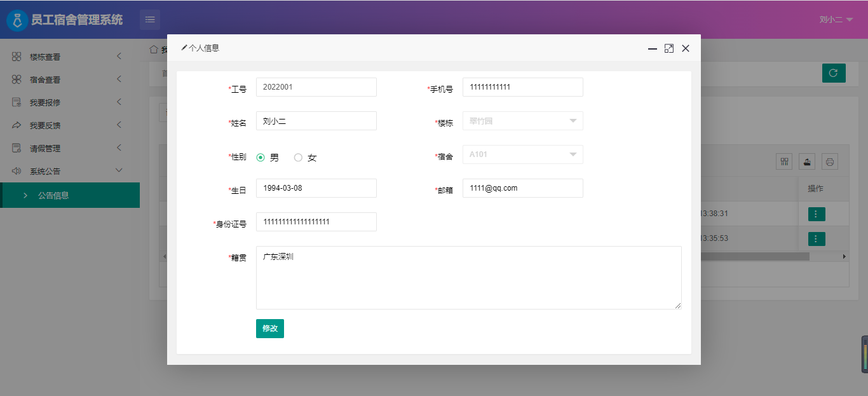Open the actions menu for the 38:31 row
Image resolution: width=868 pixels, height=396 pixels.
[x=817, y=214]
